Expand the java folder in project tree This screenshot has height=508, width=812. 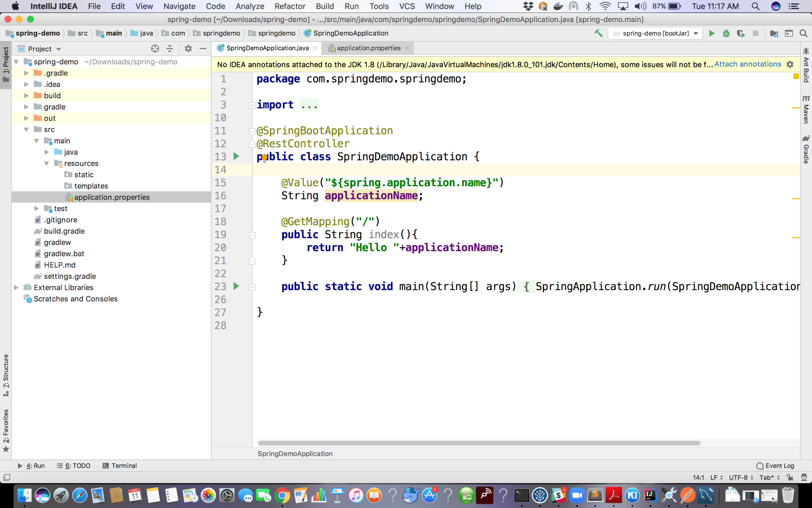47,152
